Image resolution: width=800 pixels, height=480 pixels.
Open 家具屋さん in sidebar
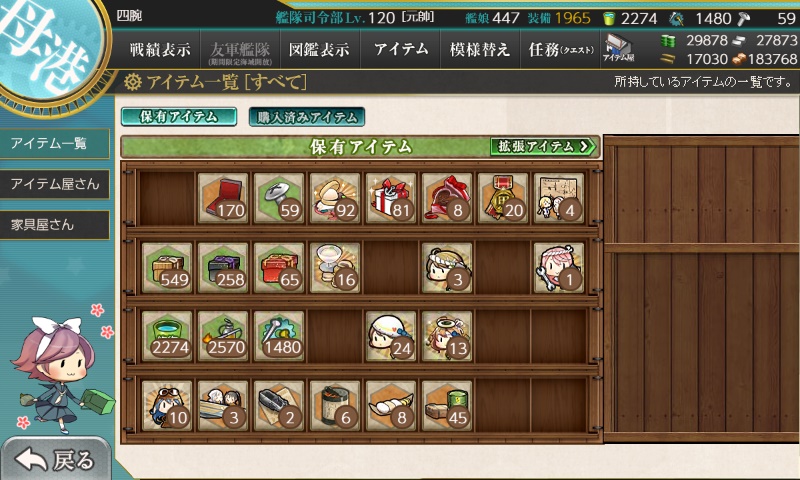pos(55,224)
